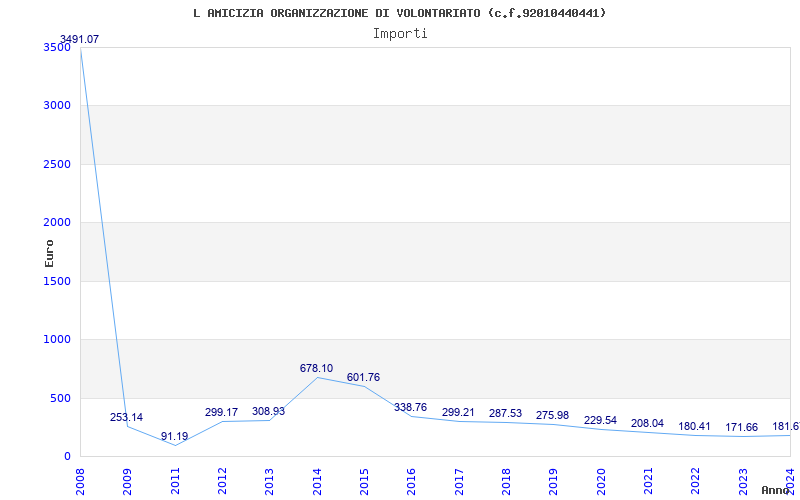Click the x-axis year 2019
Viewport: 800px width, 500px height.
[554, 482]
